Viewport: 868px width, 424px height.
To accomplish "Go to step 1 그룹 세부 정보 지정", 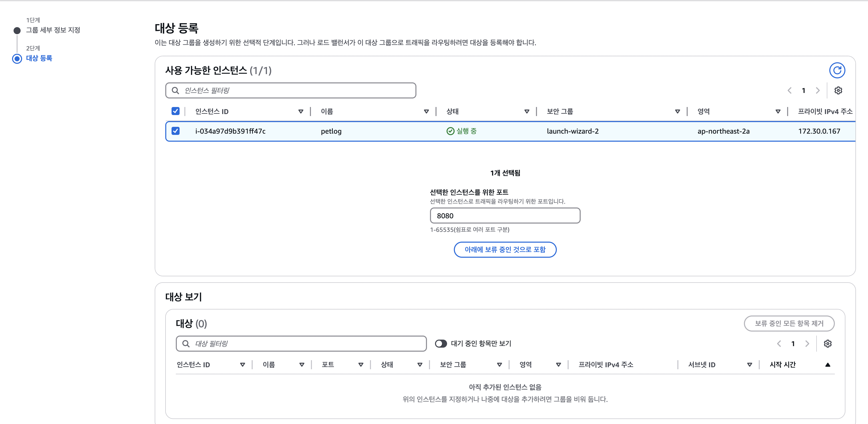I will click(x=53, y=30).
